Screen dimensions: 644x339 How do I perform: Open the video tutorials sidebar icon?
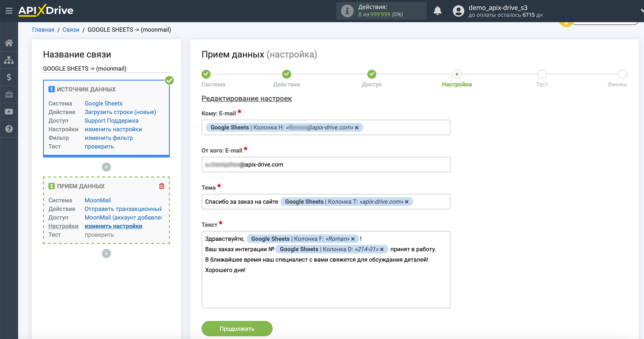click(x=9, y=112)
